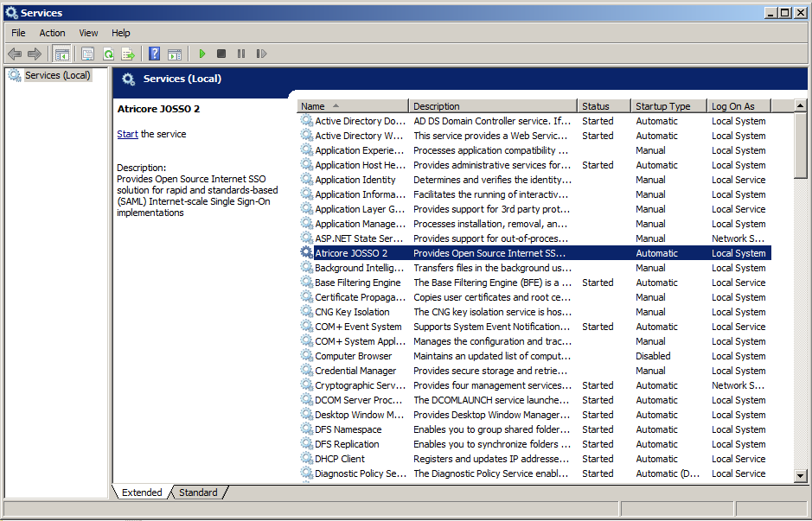Sort by the Name column header
The width and height of the screenshot is (812, 521).
point(353,106)
